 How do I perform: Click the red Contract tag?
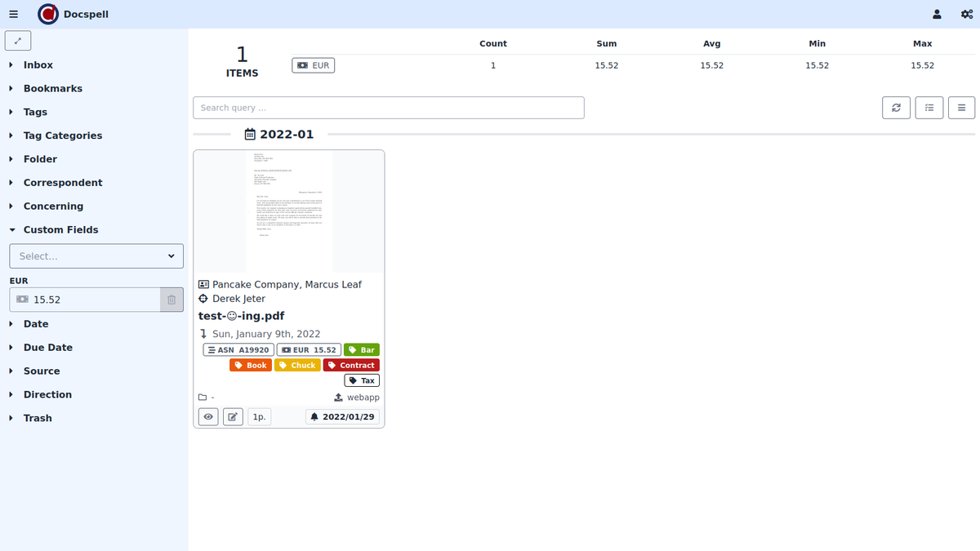point(351,366)
